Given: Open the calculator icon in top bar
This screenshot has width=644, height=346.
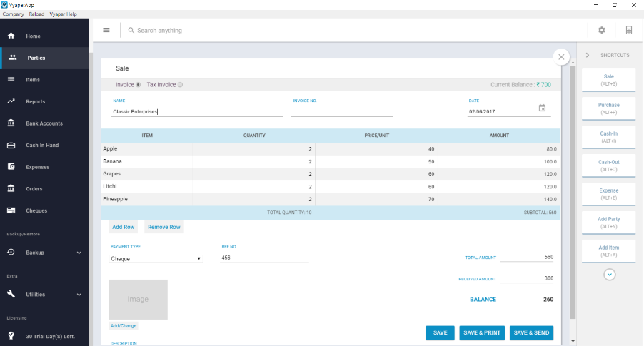Looking at the screenshot, I should (x=629, y=30).
